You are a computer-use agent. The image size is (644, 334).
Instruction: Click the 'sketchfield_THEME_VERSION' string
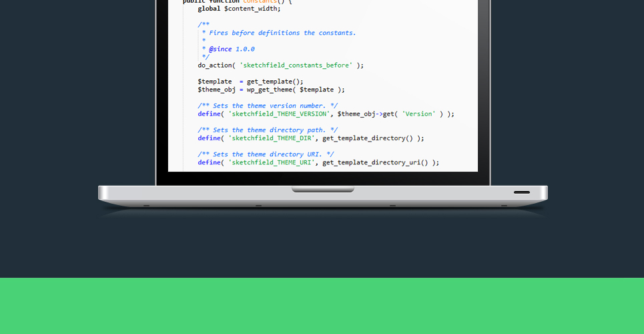click(x=279, y=114)
